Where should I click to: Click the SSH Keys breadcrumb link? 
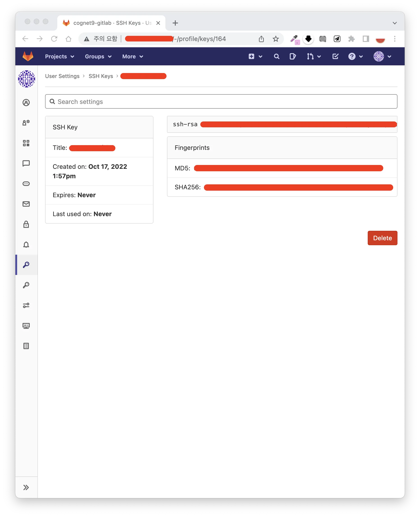tap(101, 76)
